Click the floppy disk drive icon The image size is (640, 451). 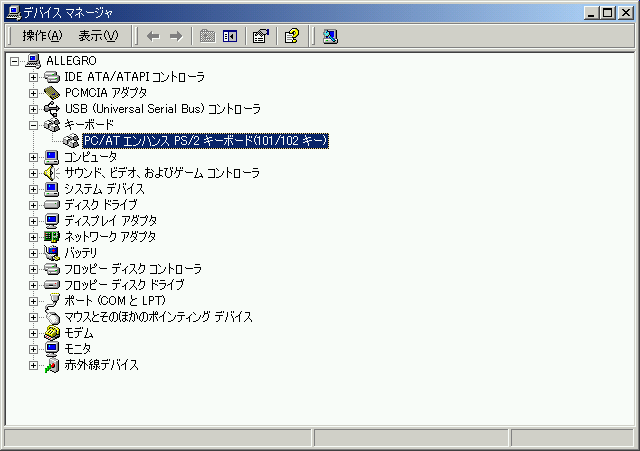(x=52, y=285)
